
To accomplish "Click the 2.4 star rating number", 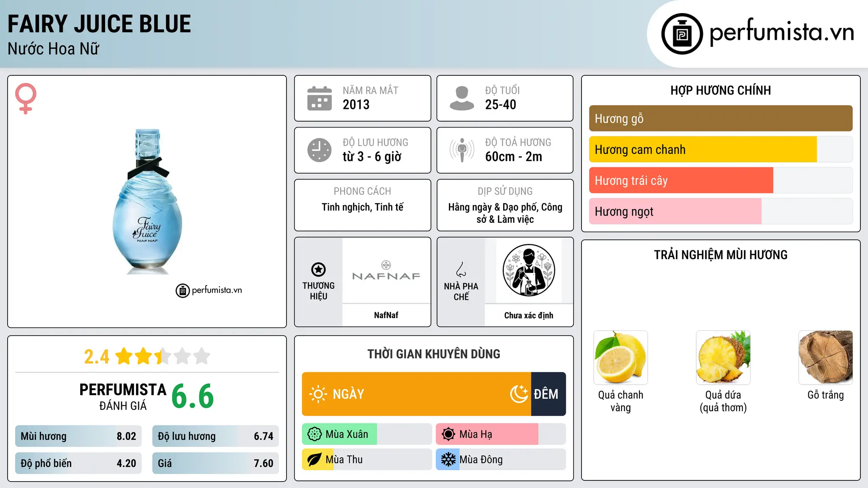I will coord(97,357).
